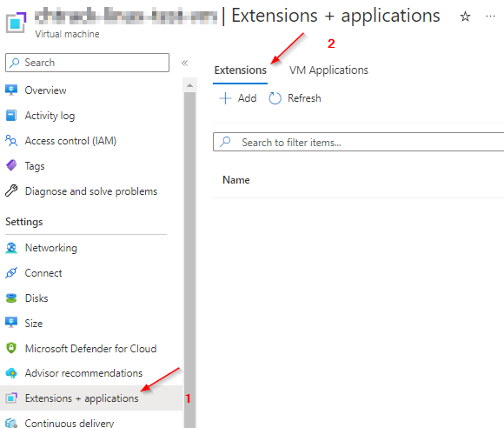Click the sidebar search magnifier icon
This screenshot has width=504, height=428.
(x=14, y=63)
